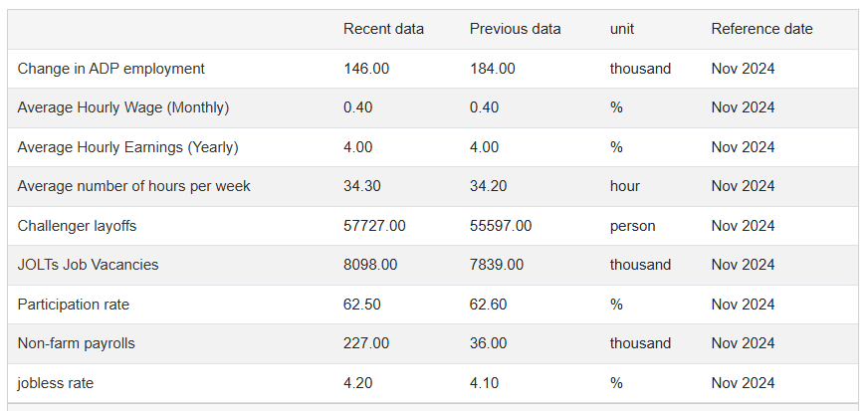Click the "JOLTs Job Vacancies" row label
Viewport: 868px width, 411px height.
tap(89, 265)
